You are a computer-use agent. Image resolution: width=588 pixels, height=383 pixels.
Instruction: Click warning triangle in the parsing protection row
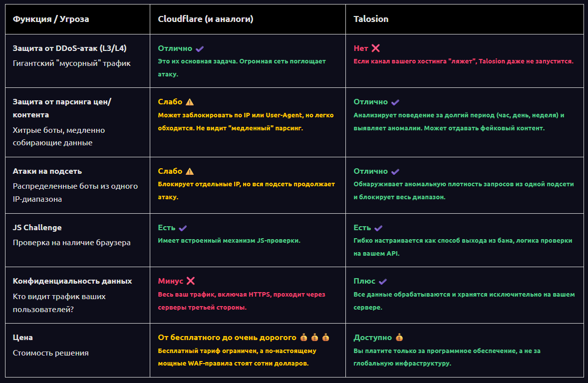pos(190,102)
